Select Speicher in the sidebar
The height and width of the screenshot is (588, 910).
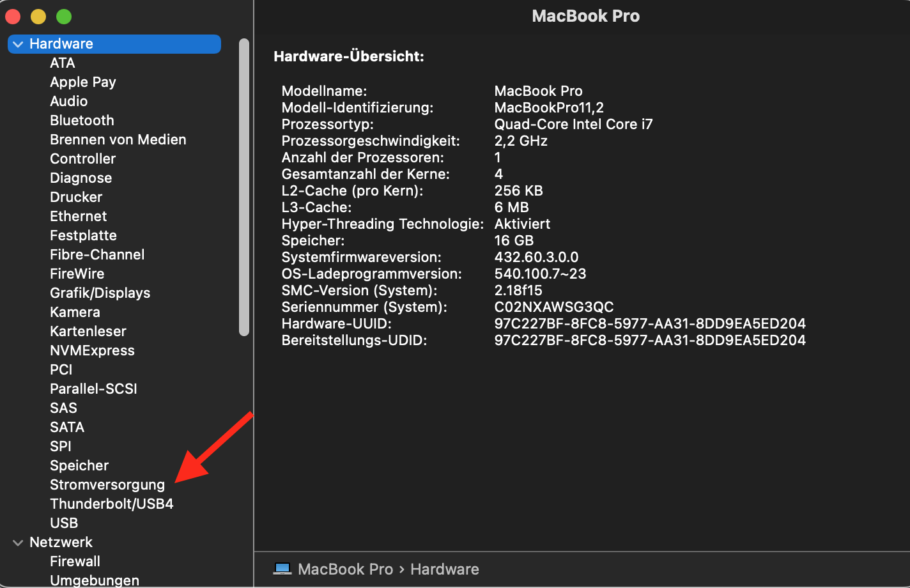click(79, 465)
